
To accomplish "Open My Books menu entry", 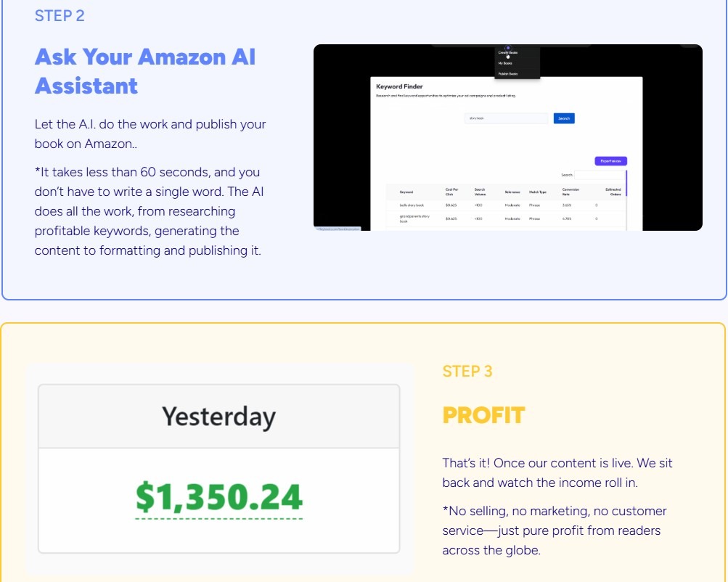I will (x=506, y=63).
